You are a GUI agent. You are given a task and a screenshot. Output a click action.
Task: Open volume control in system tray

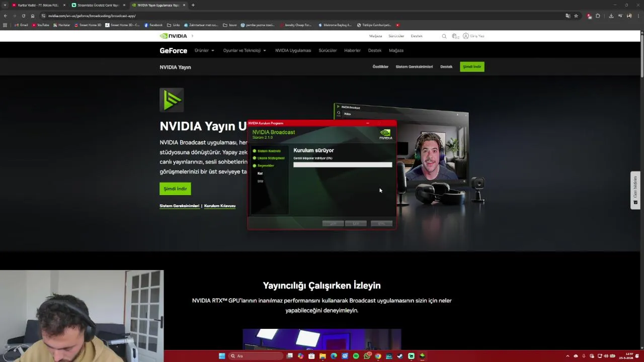(x=606, y=356)
